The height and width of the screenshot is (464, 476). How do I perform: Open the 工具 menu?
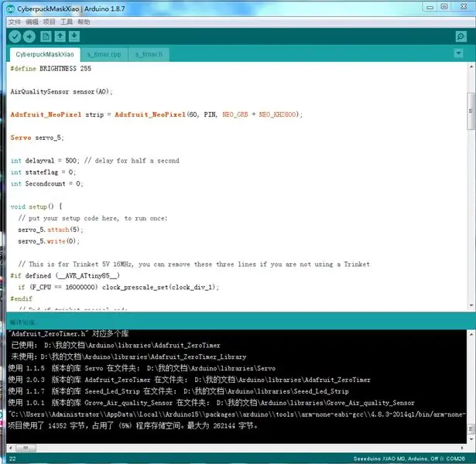click(67, 22)
